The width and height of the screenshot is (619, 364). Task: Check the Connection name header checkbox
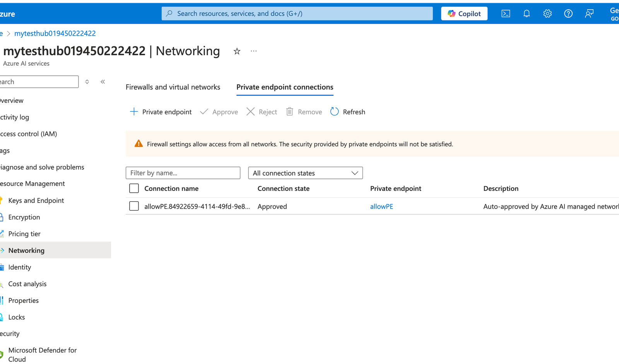pyautogui.click(x=134, y=188)
